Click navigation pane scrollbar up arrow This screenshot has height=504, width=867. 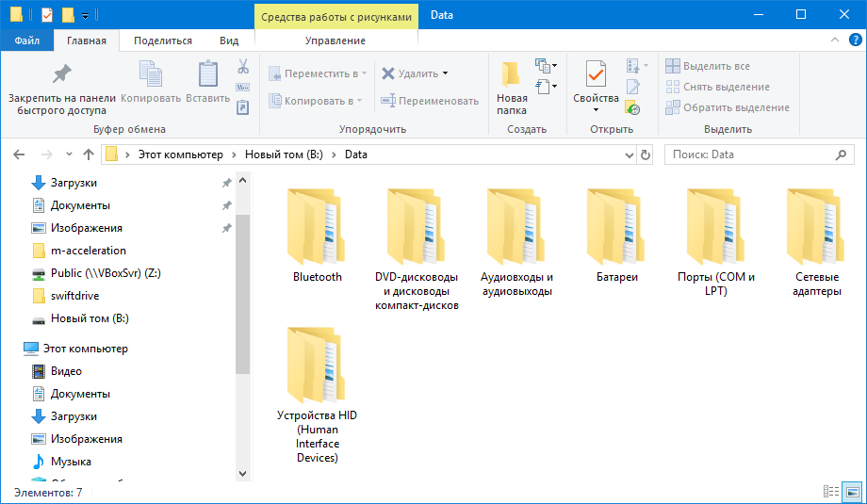[x=242, y=180]
